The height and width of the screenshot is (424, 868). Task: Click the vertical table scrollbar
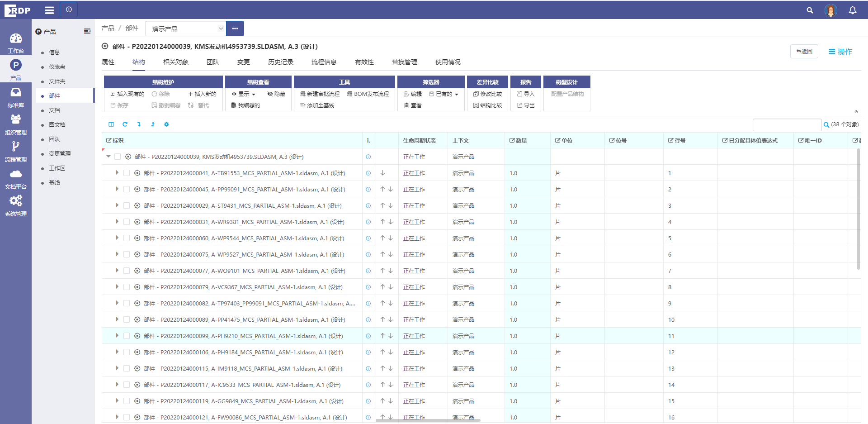(x=859, y=209)
